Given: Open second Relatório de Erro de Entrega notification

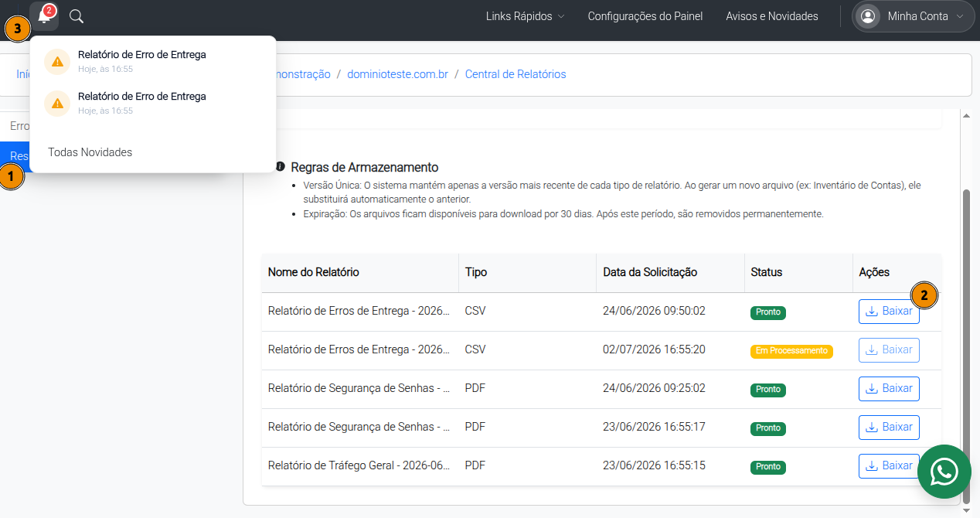Looking at the screenshot, I should [153, 103].
